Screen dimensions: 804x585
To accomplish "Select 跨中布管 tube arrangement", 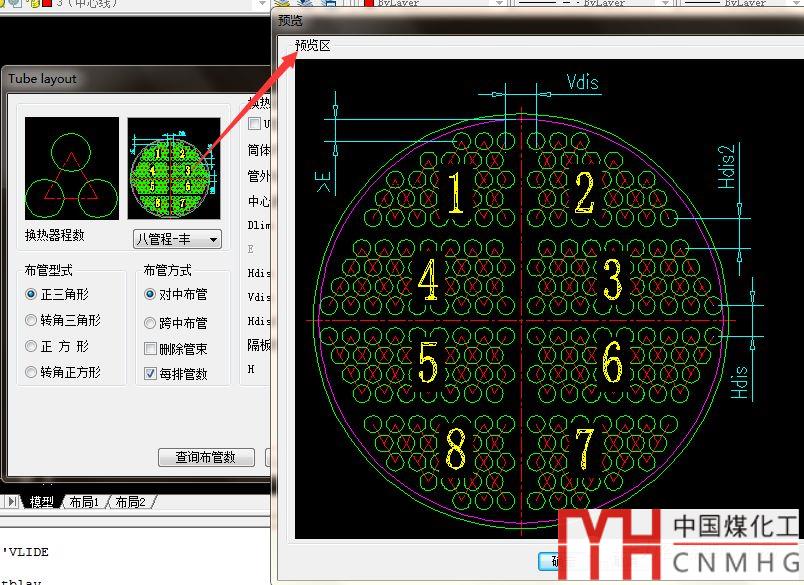I will coord(176,323).
